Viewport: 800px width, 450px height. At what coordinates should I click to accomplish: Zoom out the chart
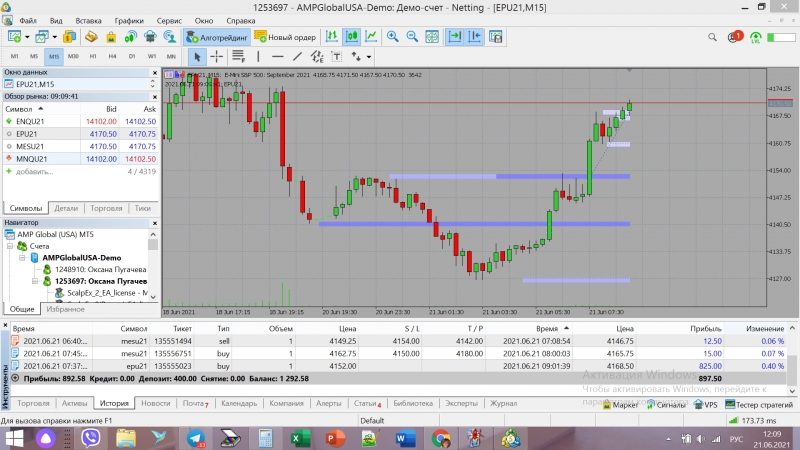[x=412, y=37]
